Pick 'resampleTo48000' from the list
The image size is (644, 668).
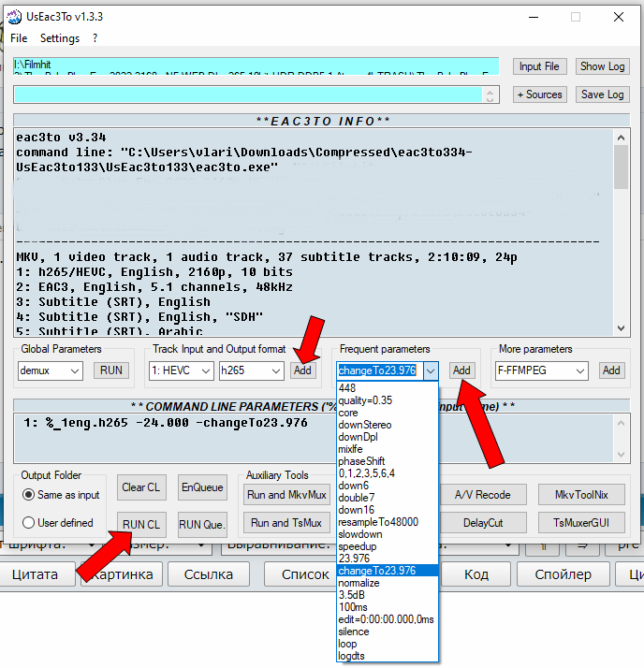[x=378, y=522]
